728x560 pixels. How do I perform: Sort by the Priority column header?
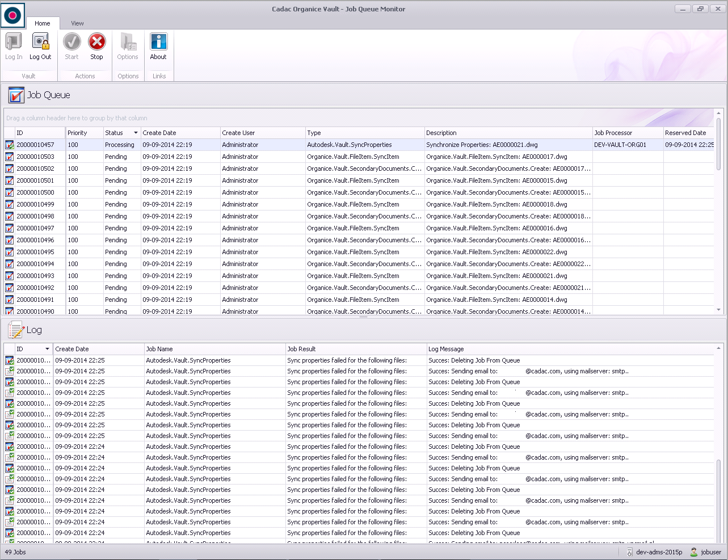(85, 133)
